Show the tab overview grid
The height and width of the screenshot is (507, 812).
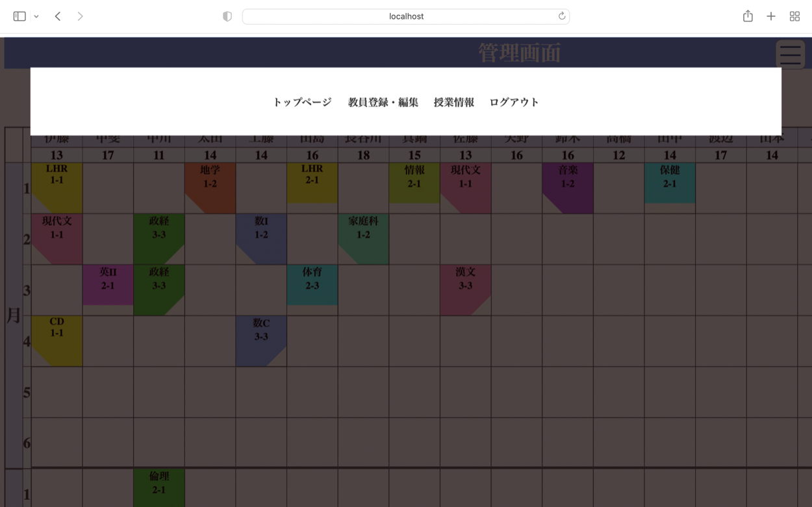point(794,16)
